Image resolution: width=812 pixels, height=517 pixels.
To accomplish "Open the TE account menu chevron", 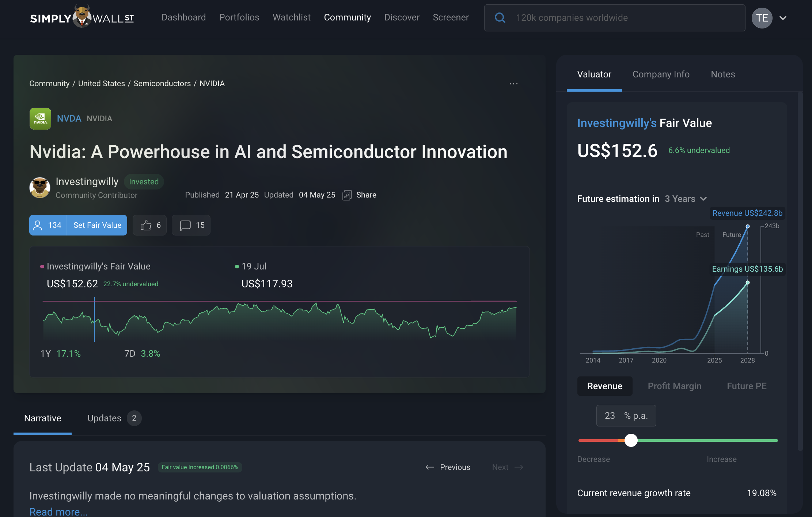I will pyautogui.click(x=783, y=18).
